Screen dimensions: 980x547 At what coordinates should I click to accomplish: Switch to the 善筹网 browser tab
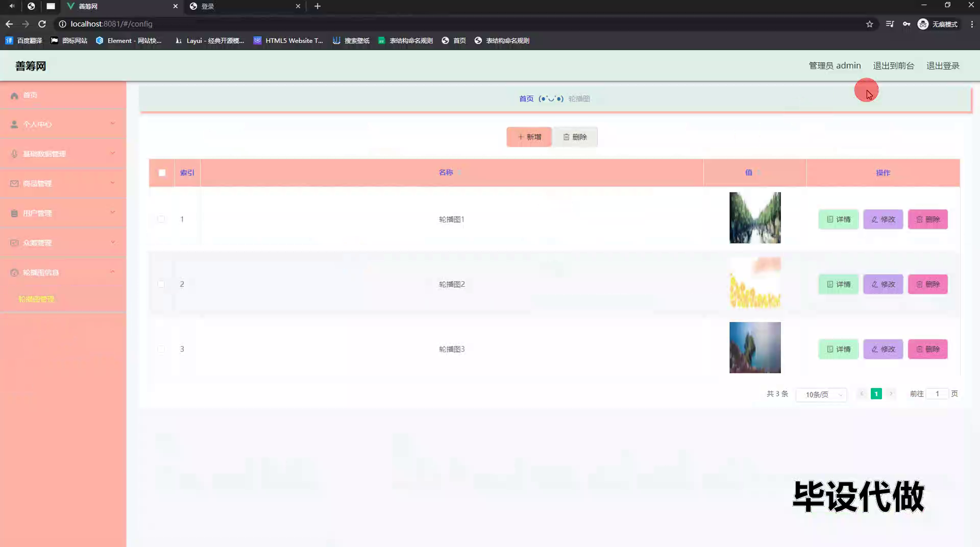(122, 6)
